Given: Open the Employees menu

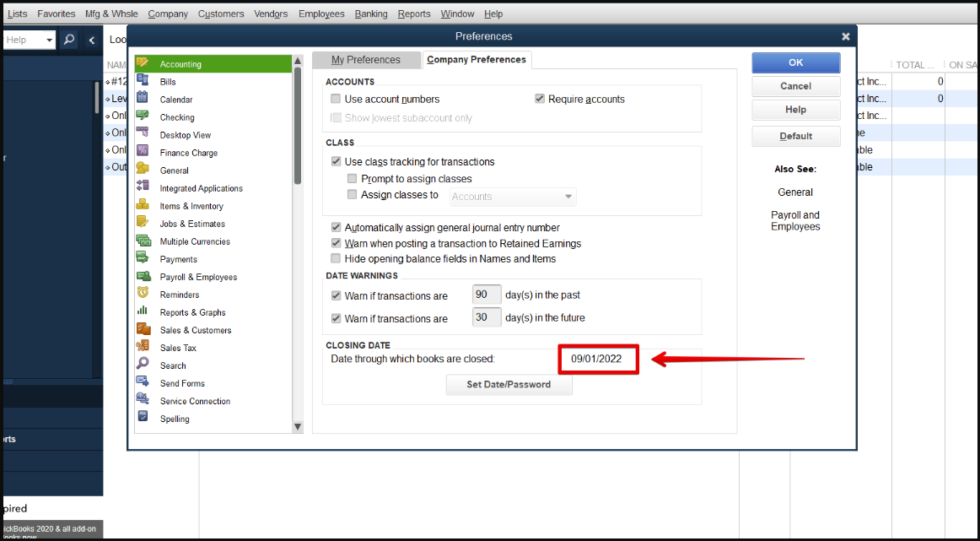Looking at the screenshot, I should click(321, 14).
